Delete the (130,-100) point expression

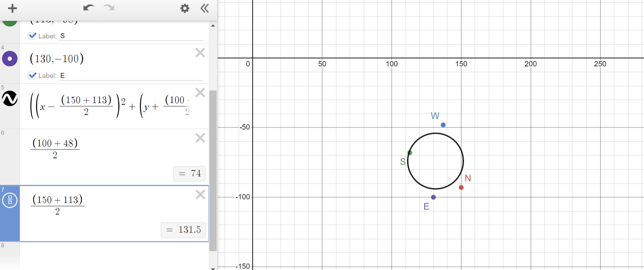click(x=200, y=53)
